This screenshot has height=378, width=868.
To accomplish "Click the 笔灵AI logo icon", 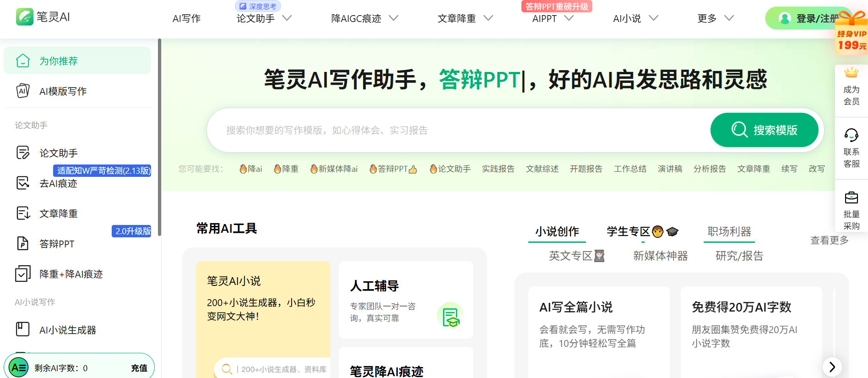I will [x=25, y=17].
